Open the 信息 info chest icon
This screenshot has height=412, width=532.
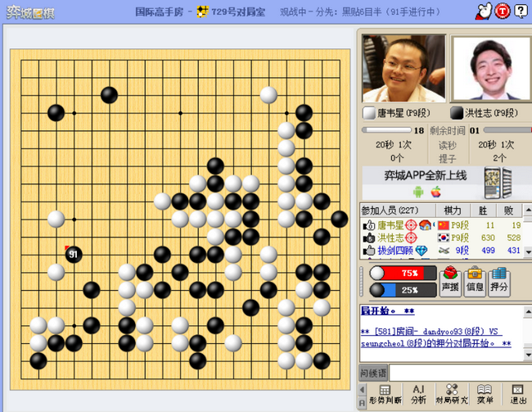(475, 281)
